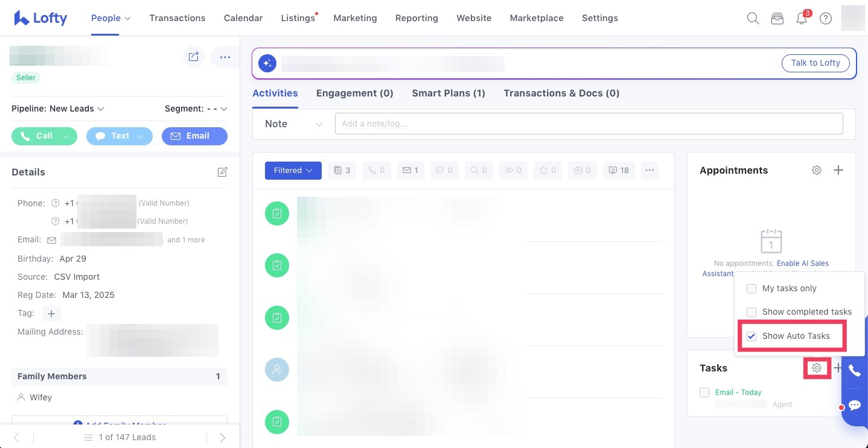The width and height of the screenshot is (868, 448).
Task: Click the Add a note/log input field
Action: point(589,124)
